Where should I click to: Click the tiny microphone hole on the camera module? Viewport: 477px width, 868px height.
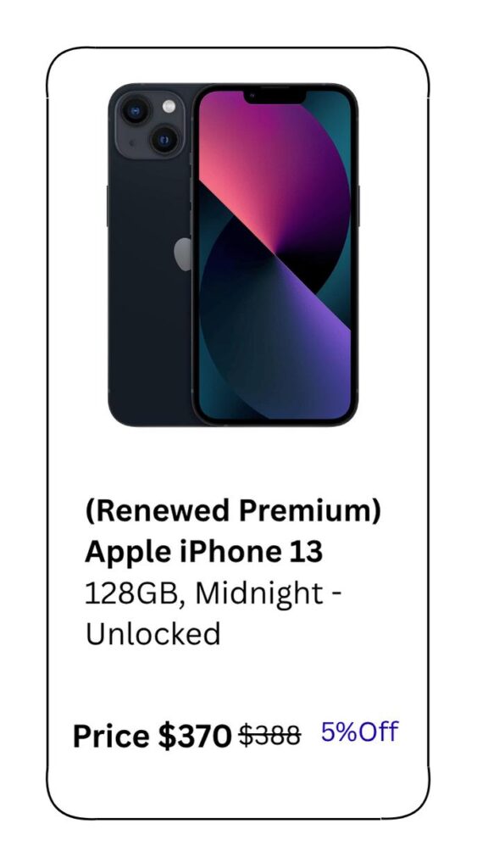(131, 142)
